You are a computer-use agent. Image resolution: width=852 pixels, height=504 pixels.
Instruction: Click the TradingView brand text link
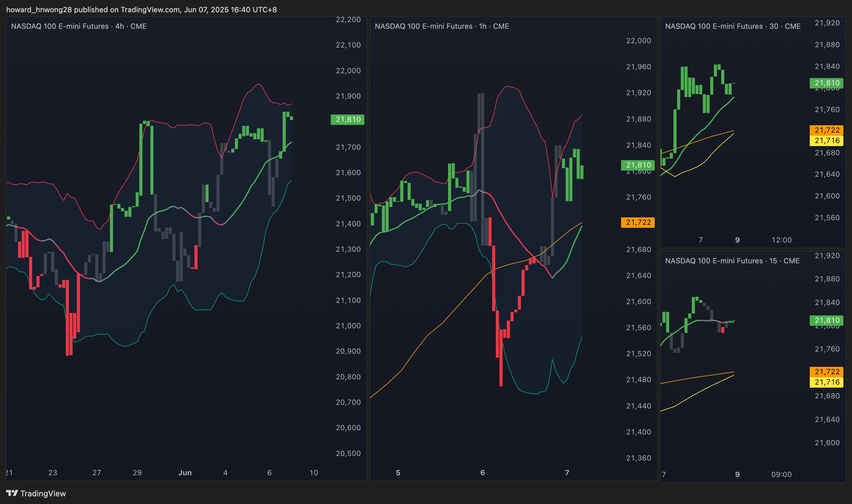pyautogui.click(x=43, y=494)
